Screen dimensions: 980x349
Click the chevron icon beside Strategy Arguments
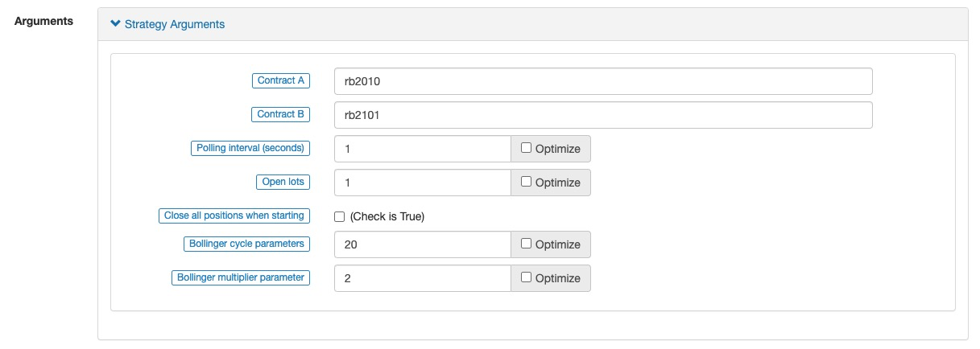pos(115,25)
